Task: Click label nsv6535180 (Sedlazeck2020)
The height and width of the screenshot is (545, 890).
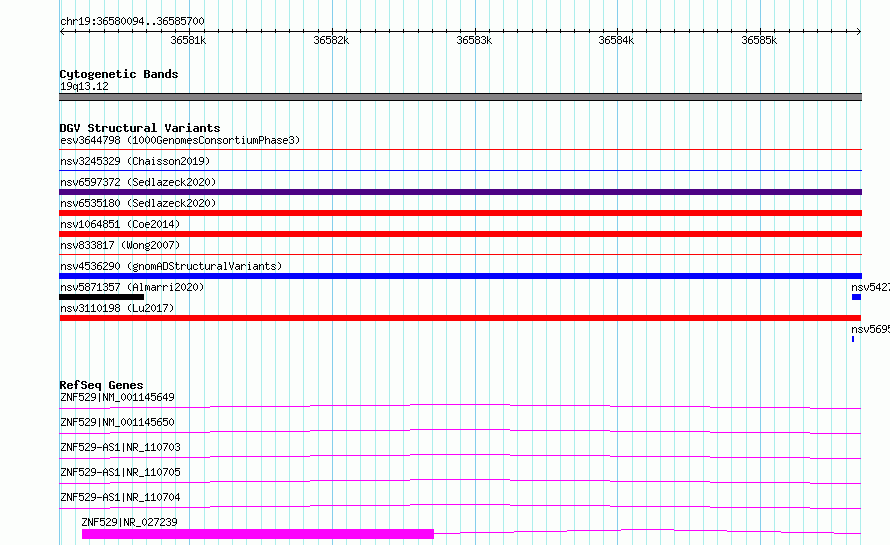Action: (138, 203)
